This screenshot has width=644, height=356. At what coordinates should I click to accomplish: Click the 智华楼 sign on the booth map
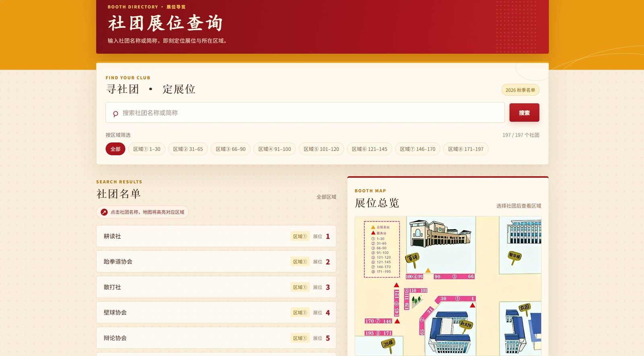514,257
